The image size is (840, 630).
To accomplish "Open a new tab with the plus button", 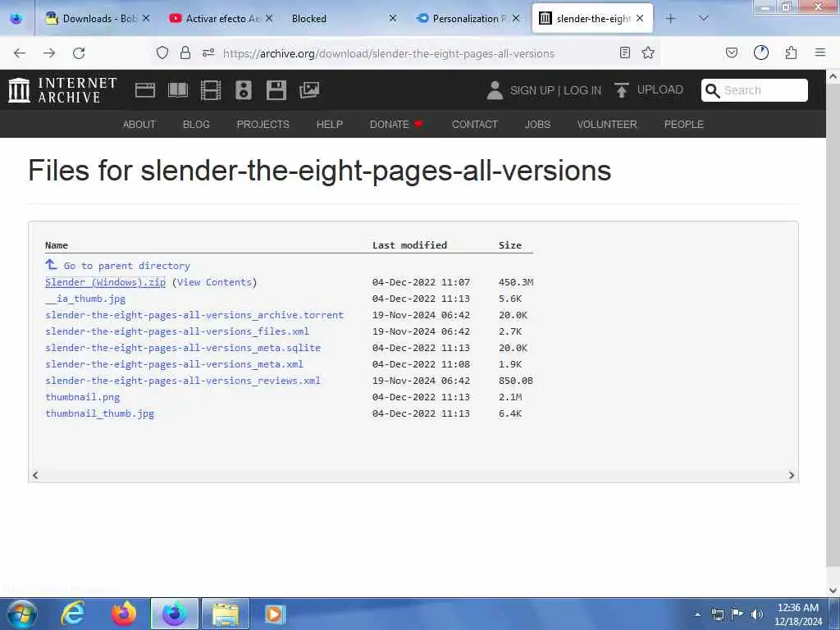I will pyautogui.click(x=671, y=19).
